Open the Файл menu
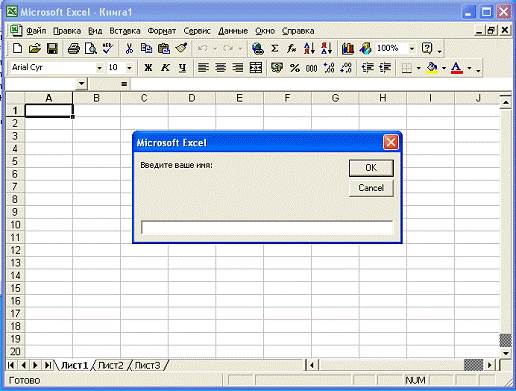 pyautogui.click(x=36, y=31)
